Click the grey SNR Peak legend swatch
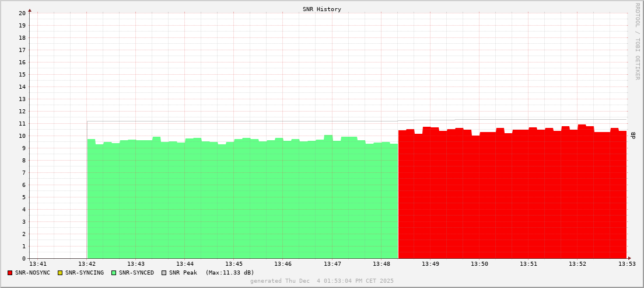644x288 pixels. point(163,273)
